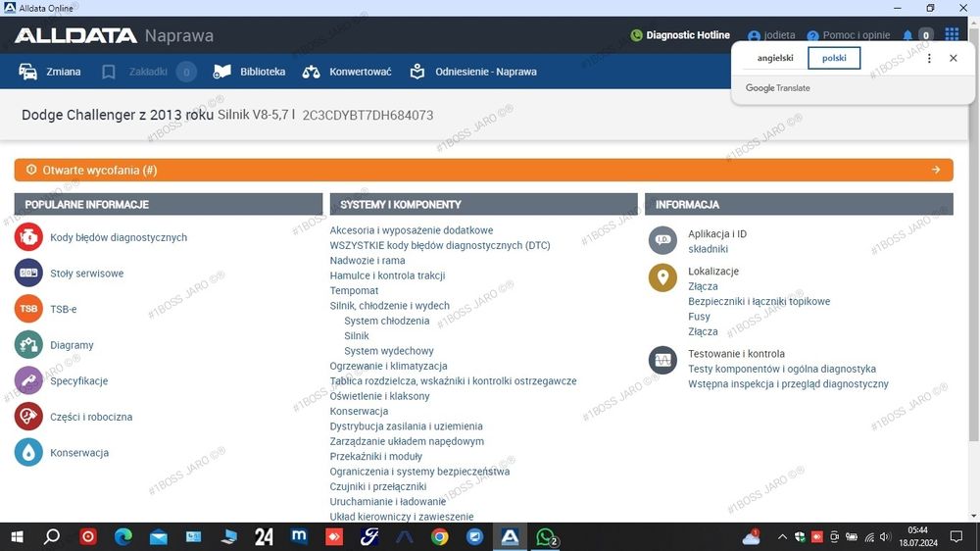This screenshot has width=980, height=551.
Task: Open WSZYSTKIE kody błędów diagnostycznych (DTC)
Action: 440,245
